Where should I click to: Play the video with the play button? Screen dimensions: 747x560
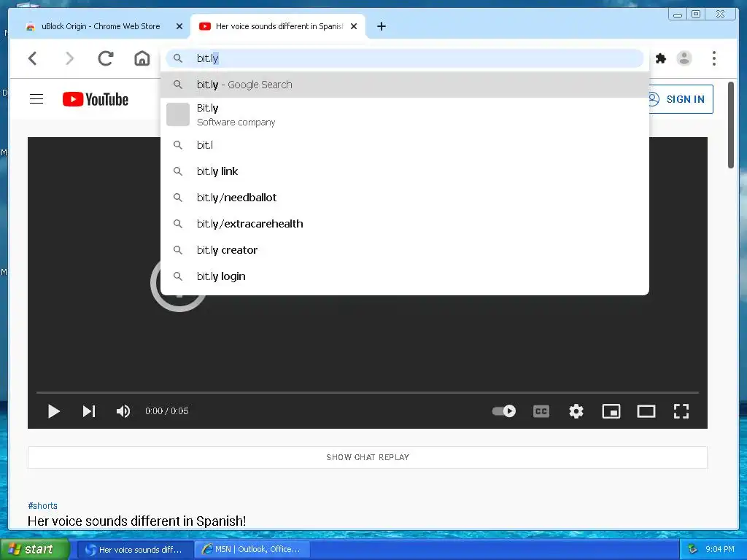tap(54, 411)
